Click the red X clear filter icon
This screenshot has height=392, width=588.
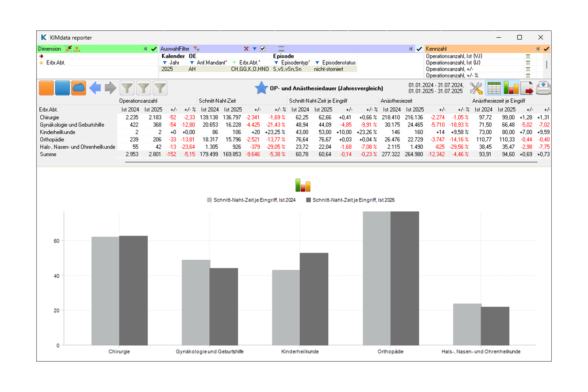tap(246, 49)
